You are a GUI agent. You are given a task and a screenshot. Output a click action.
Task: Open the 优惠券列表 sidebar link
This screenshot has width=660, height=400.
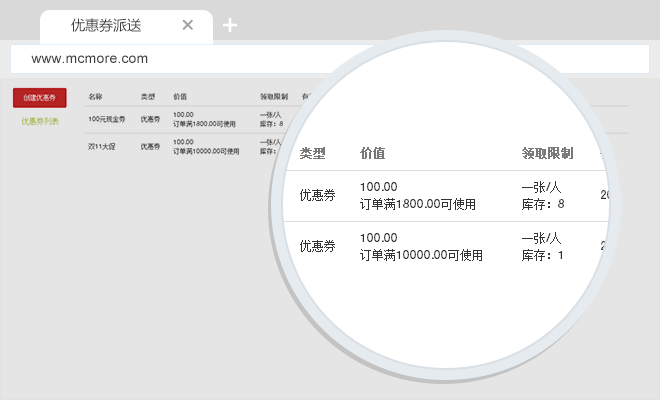pyautogui.click(x=40, y=122)
